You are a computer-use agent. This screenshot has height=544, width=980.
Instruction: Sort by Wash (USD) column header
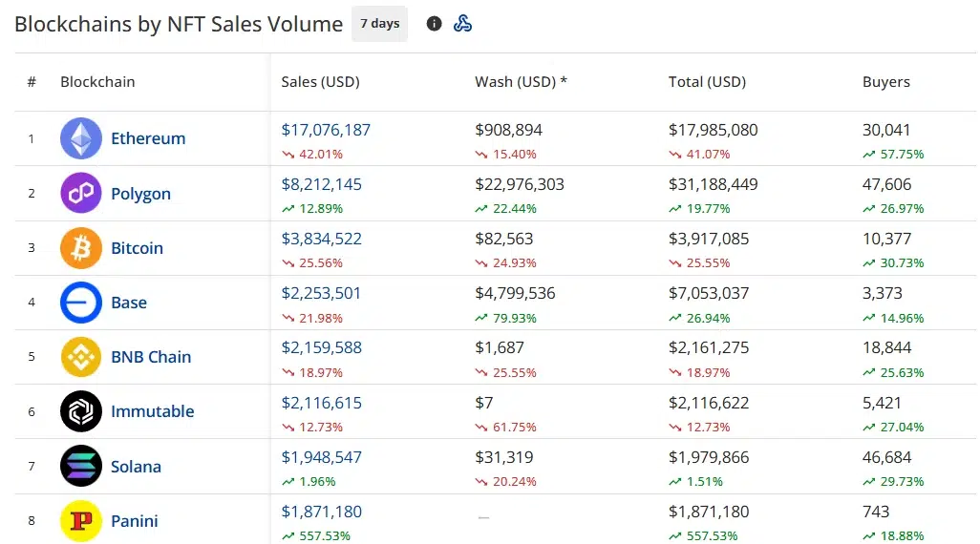(x=521, y=82)
